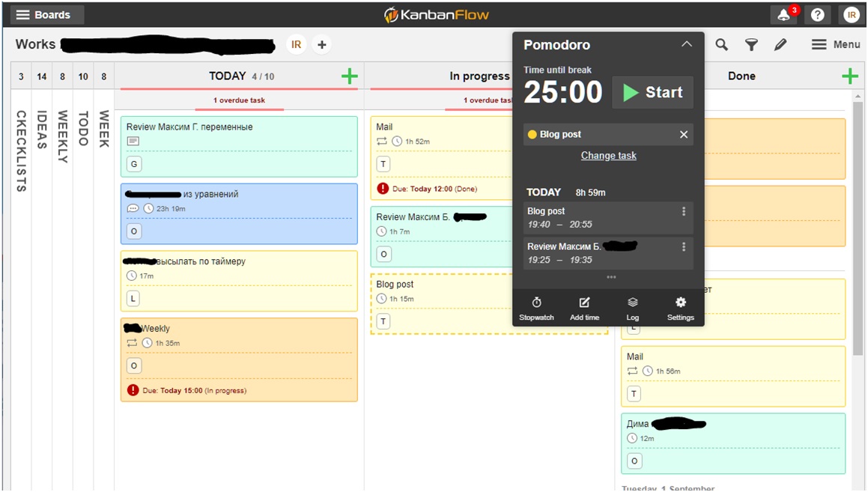Show the overdue task in In progress

487,100
